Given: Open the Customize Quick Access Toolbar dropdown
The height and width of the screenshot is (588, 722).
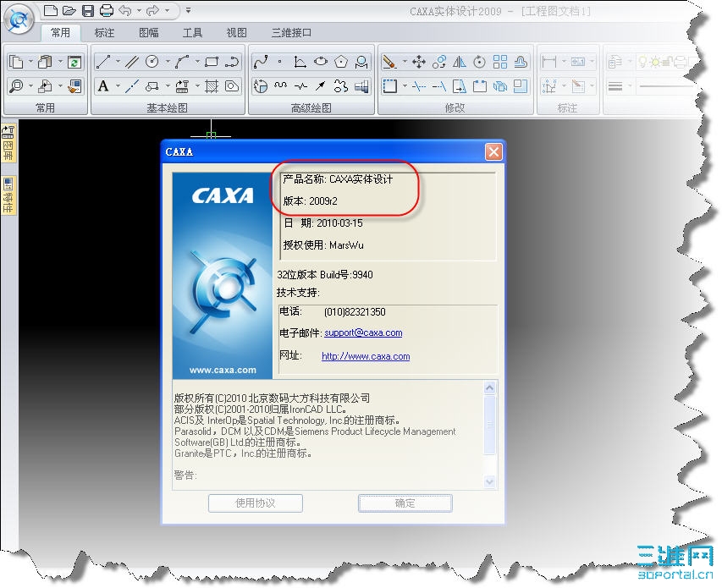Looking at the screenshot, I should click(188, 10).
